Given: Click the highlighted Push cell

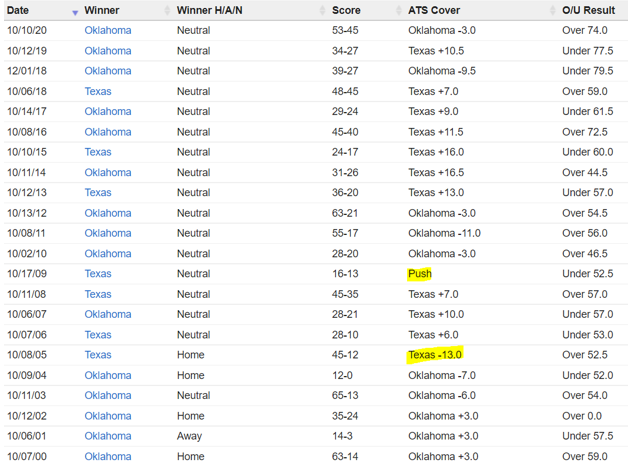Looking at the screenshot, I should tap(419, 274).
